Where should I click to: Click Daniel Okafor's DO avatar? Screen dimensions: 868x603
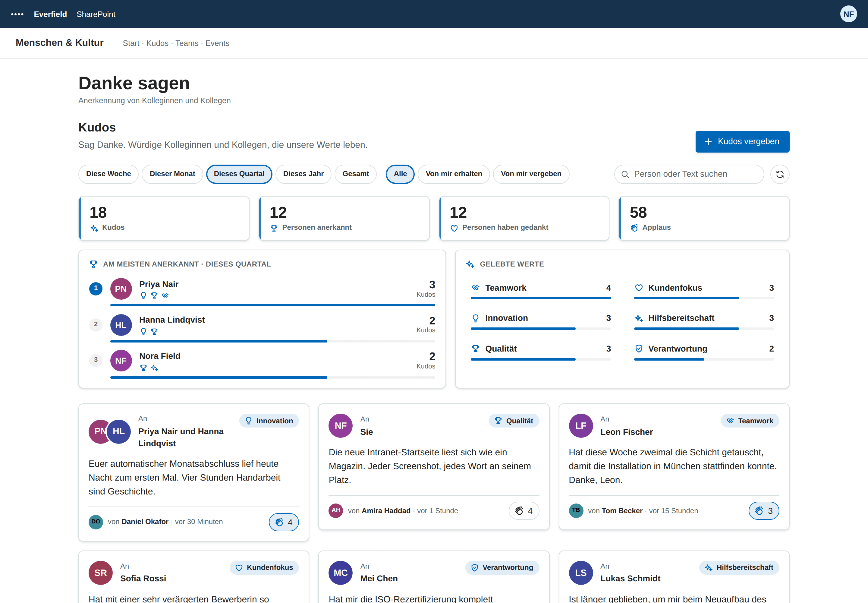[x=96, y=522]
